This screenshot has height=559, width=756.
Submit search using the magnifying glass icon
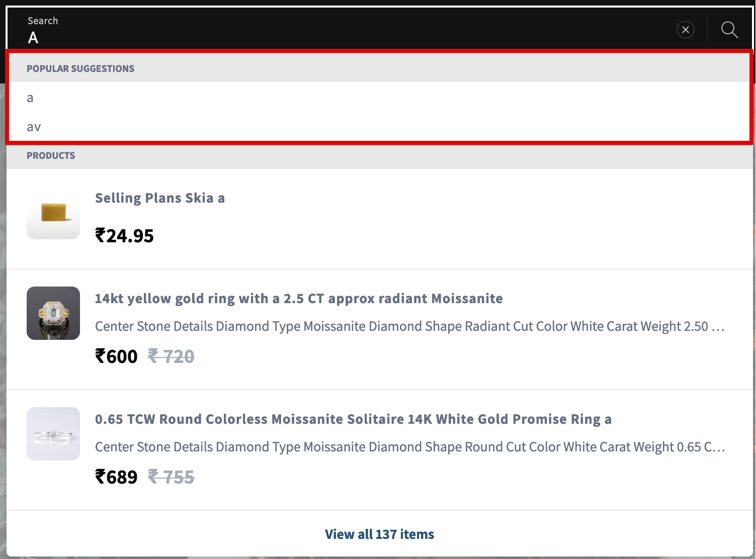click(729, 30)
